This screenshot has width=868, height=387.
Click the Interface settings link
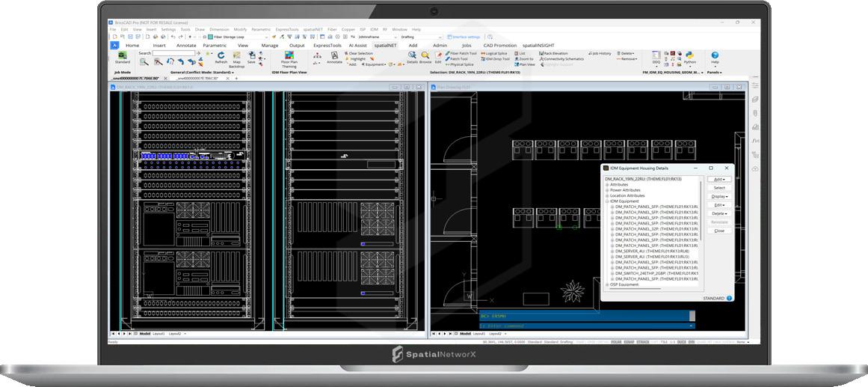tap(464, 37)
